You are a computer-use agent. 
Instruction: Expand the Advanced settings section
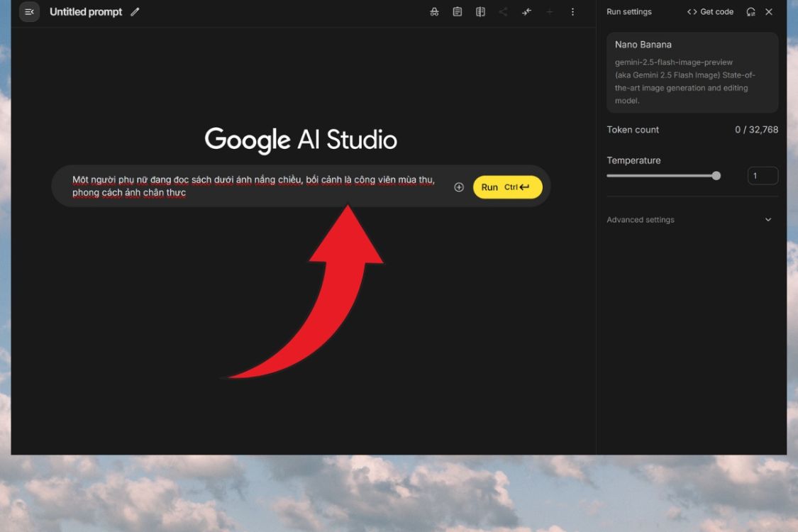(641, 220)
